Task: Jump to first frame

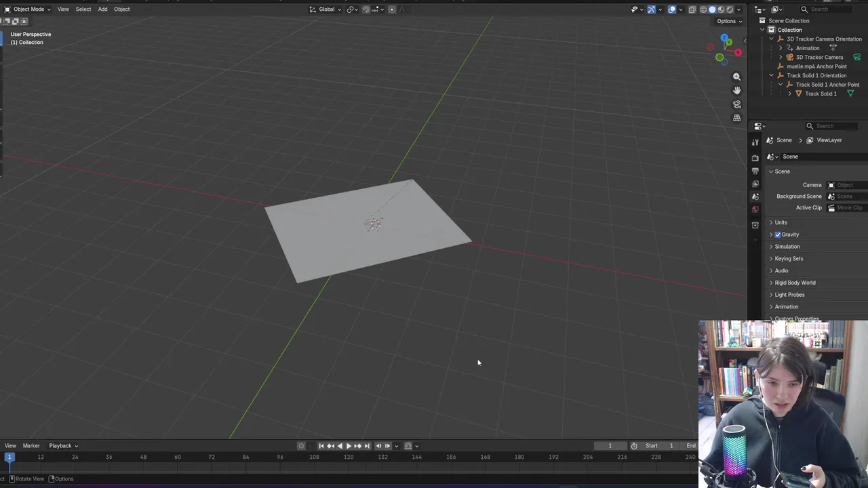Action: click(x=321, y=446)
